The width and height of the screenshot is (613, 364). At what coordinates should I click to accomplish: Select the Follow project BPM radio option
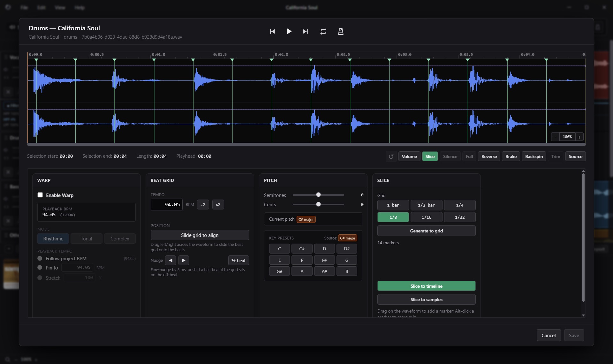tap(40, 259)
